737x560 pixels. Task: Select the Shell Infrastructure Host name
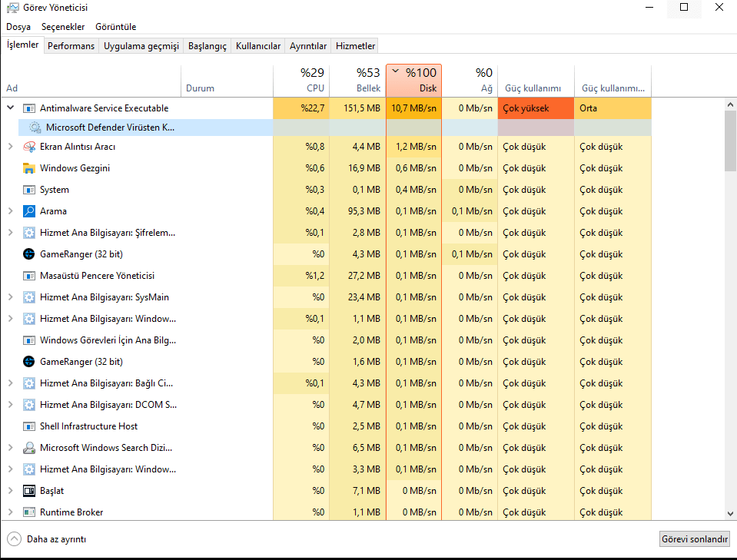[x=89, y=426]
